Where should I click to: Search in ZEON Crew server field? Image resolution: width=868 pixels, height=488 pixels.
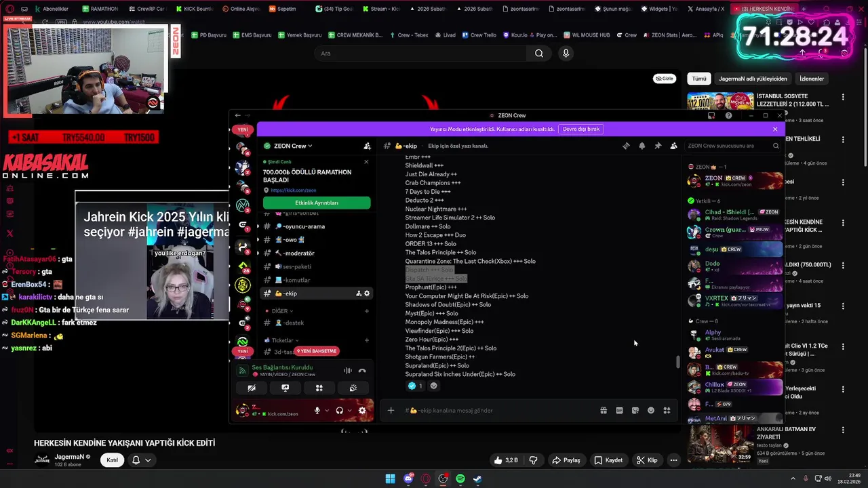click(x=732, y=146)
